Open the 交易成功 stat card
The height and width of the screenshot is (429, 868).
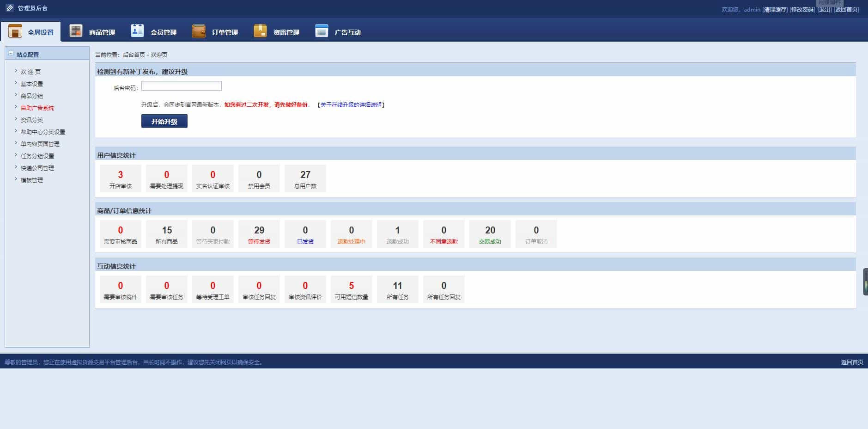(490, 234)
